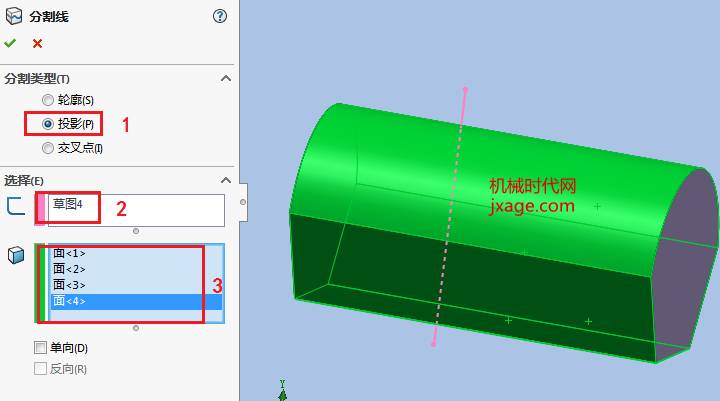The height and width of the screenshot is (401, 720).
Task: Click the sketch selection icon
Action: click(x=16, y=206)
